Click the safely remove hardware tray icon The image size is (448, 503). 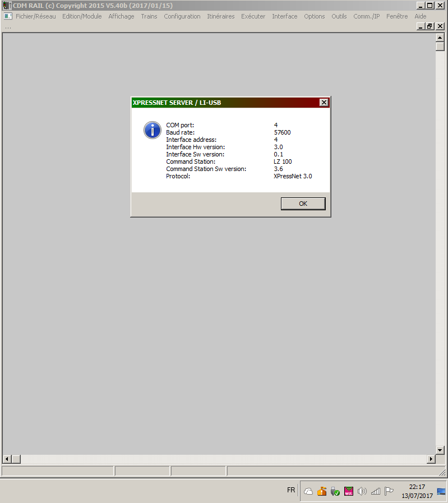[x=335, y=491]
